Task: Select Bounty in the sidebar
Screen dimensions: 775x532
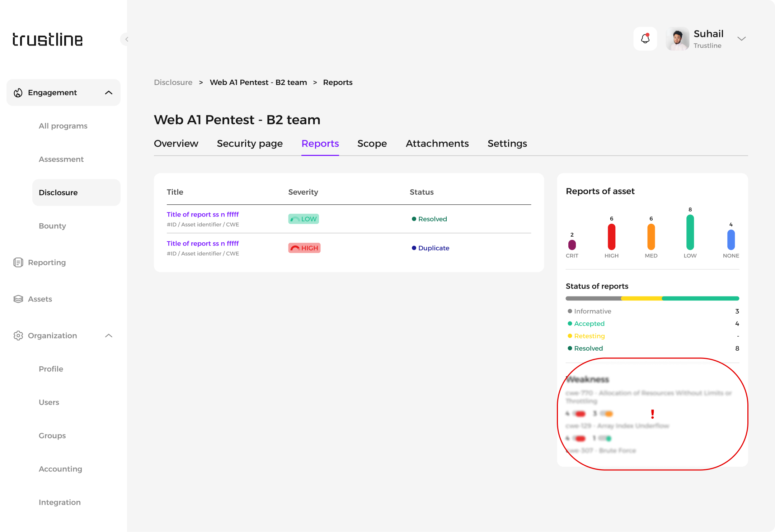Action: click(52, 226)
